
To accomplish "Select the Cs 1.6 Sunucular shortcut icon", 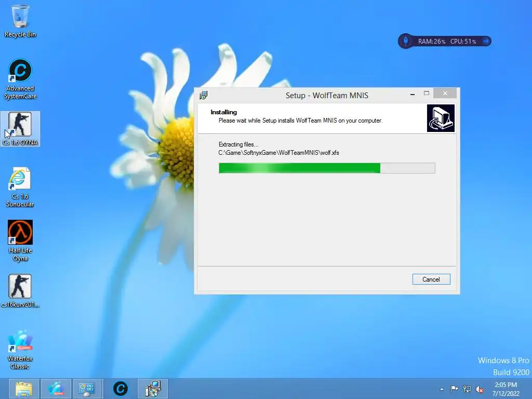I will coord(20,187).
